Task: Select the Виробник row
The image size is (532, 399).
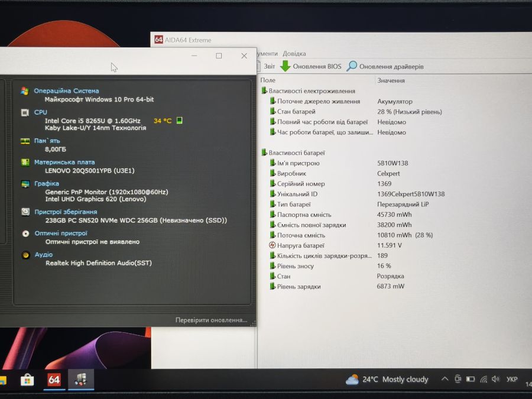Action: (335, 173)
